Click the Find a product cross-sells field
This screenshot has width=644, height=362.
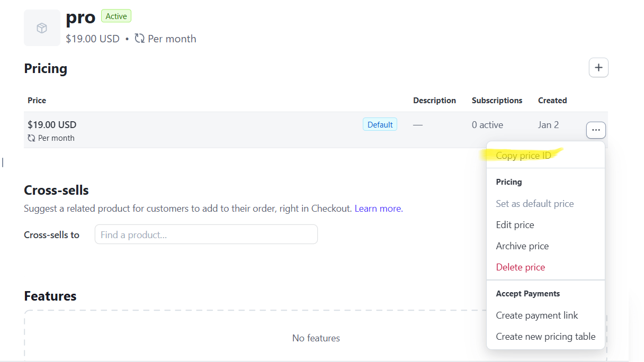pyautogui.click(x=206, y=234)
